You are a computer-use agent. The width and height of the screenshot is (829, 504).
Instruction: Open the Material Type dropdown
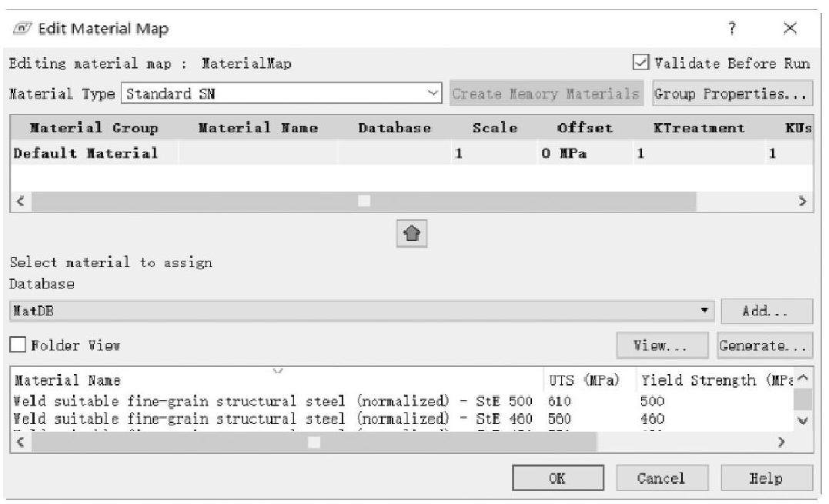281,94
